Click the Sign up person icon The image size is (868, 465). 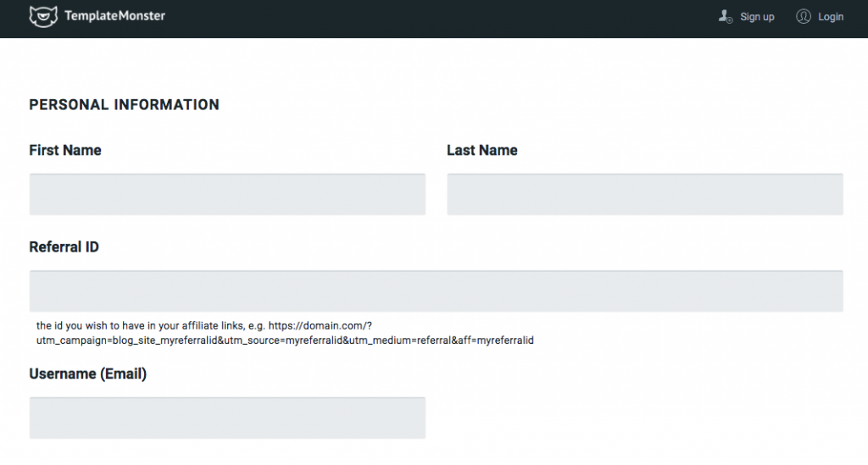coord(725,16)
